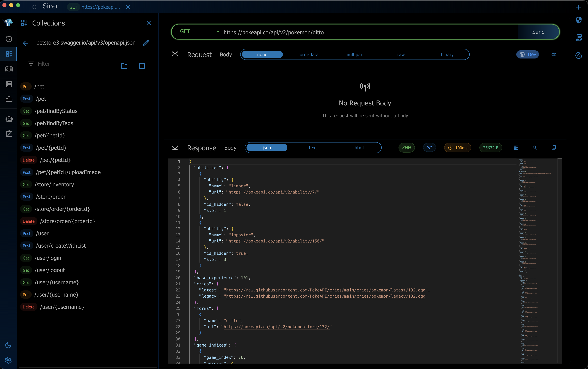Open the clipboard edit icon in sidebar
This screenshot has width=588, height=369.
click(9, 134)
